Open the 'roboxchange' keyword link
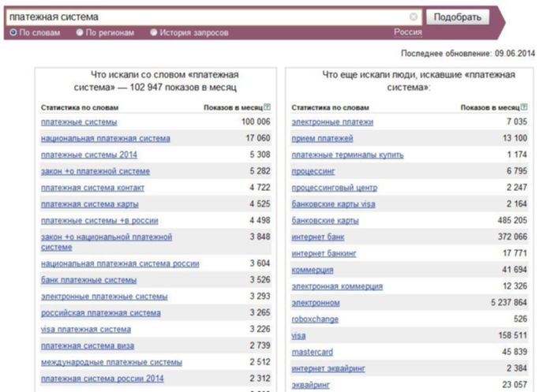The image size is (543, 392). click(x=315, y=319)
